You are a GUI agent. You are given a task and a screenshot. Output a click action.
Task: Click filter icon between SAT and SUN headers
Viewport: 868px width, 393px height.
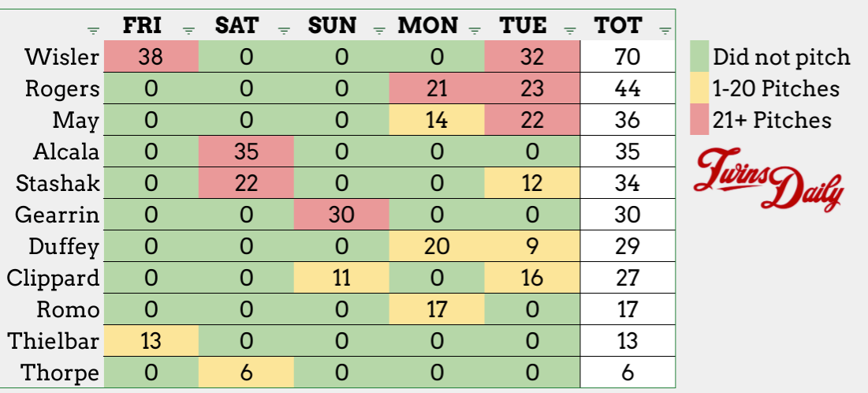tap(284, 31)
